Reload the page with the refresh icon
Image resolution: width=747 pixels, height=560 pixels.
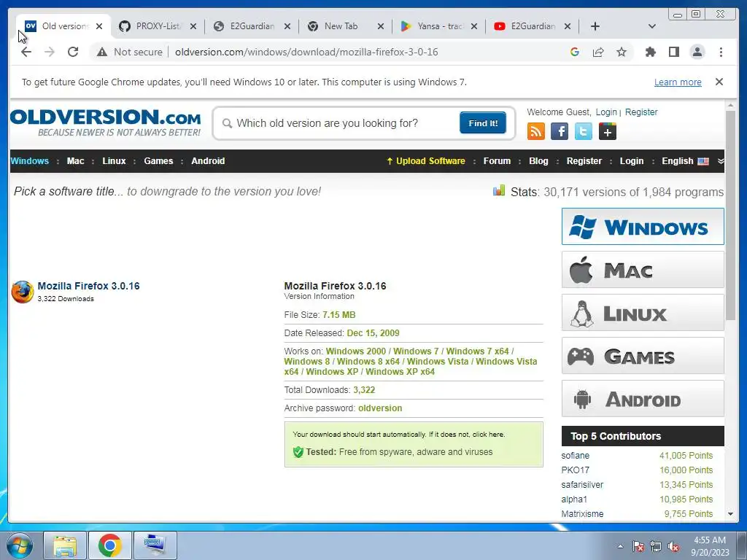[x=73, y=52]
